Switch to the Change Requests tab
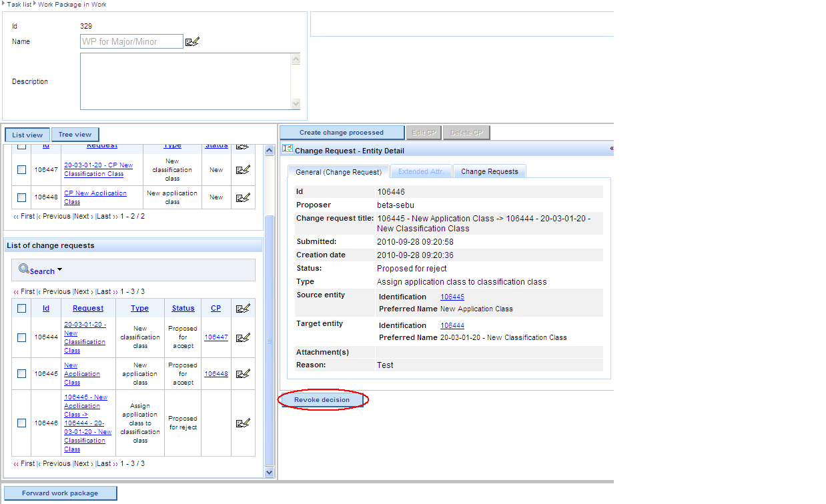Image resolution: width=826 pixels, height=504 pixels. pyautogui.click(x=489, y=172)
